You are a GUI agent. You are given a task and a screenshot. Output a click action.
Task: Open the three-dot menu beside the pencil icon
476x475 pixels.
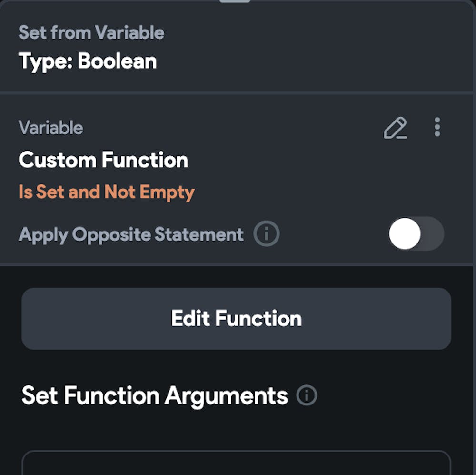click(x=437, y=127)
